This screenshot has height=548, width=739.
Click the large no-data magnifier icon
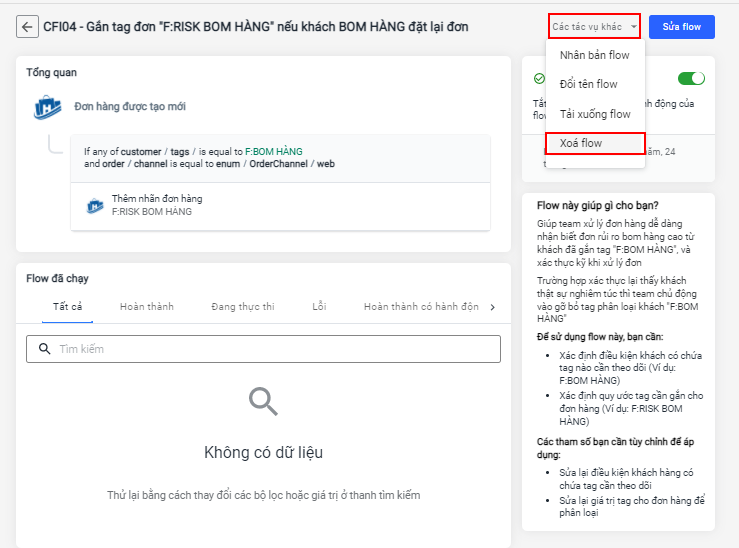[x=263, y=402]
